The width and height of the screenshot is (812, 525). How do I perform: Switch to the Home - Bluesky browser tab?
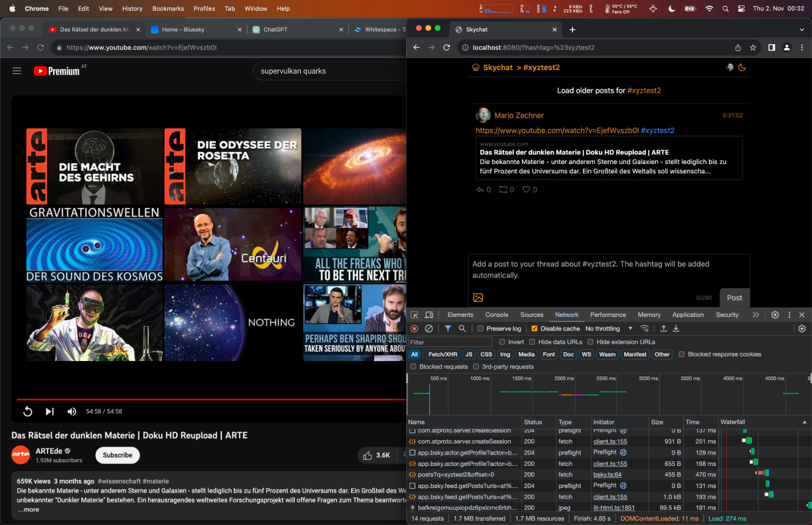[196, 29]
